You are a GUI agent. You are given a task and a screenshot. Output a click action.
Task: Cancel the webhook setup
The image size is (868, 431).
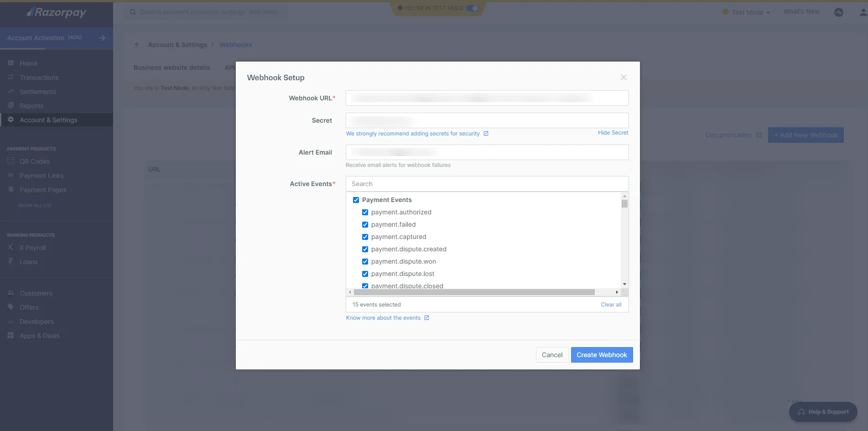(552, 355)
